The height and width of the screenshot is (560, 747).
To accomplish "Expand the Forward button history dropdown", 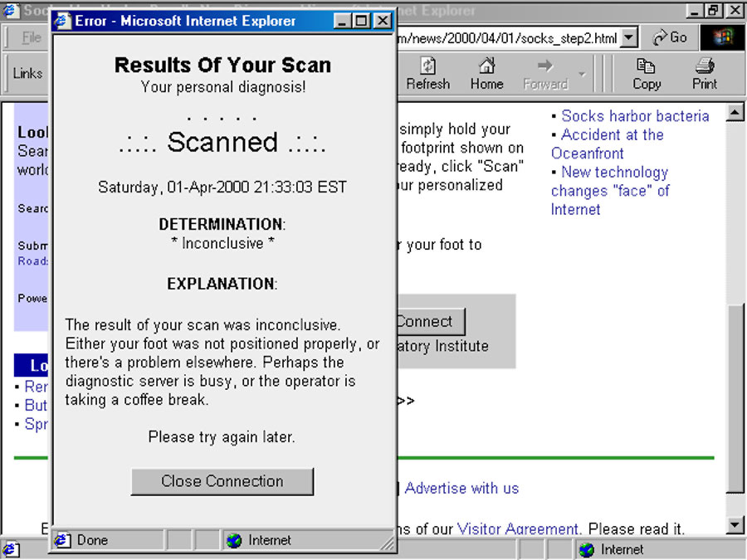I will (582, 74).
